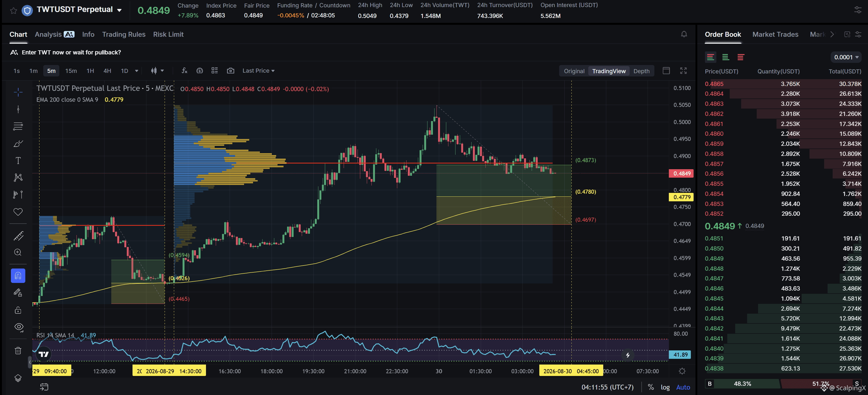Open the chart patterns tool
868x395 pixels.
coord(18,177)
